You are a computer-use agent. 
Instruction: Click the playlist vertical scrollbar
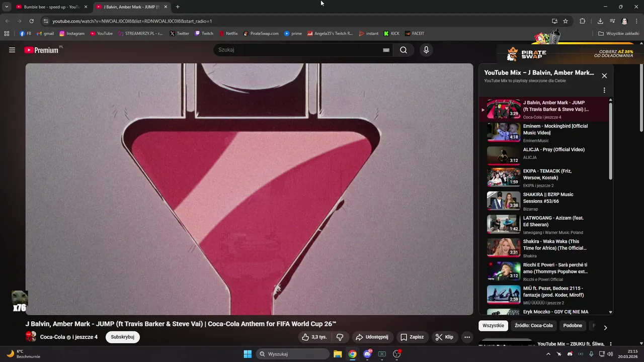[611, 142]
